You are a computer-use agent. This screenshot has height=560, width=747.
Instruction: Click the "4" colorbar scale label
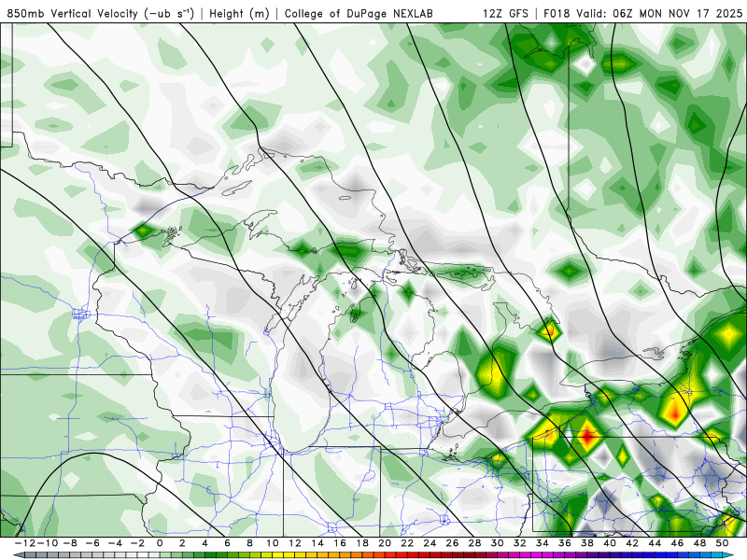[204, 543]
